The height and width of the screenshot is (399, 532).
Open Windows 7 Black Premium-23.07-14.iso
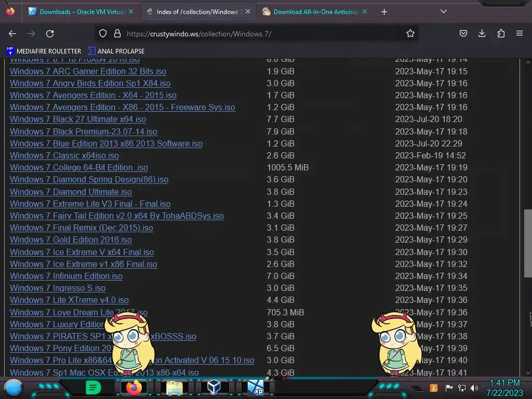[84, 131]
